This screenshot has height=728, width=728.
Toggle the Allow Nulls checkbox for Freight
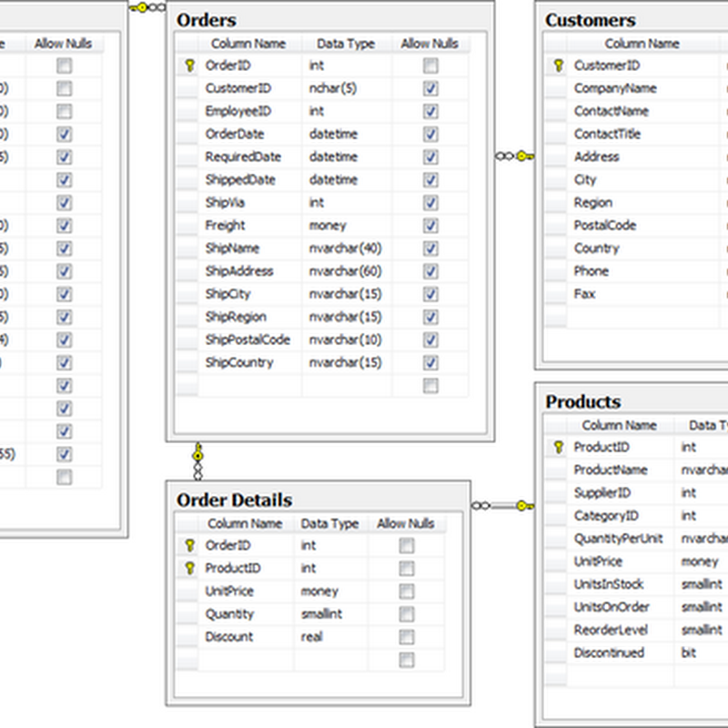click(x=430, y=226)
